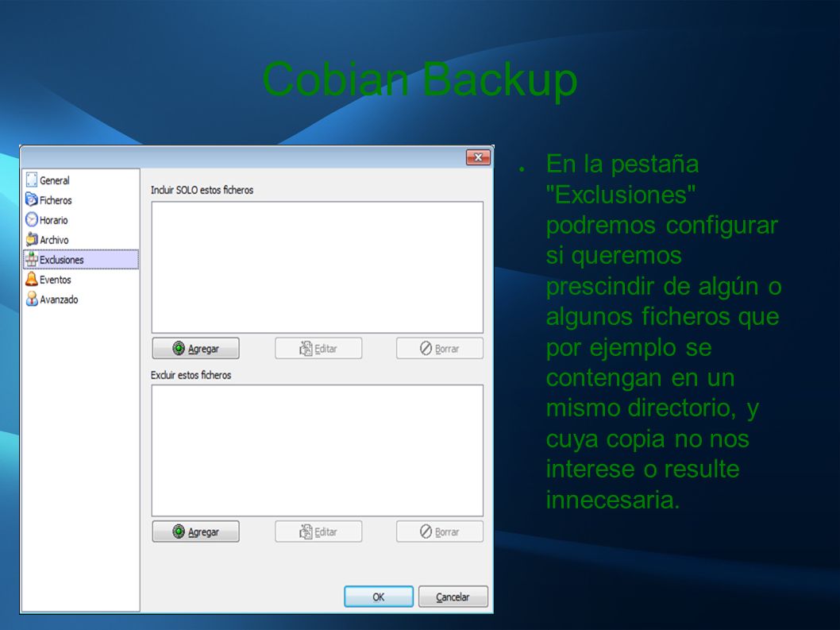Click the Eventos bell icon
The height and width of the screenshot is (630, 840).
pyautogui.click(x=32, y=279)
